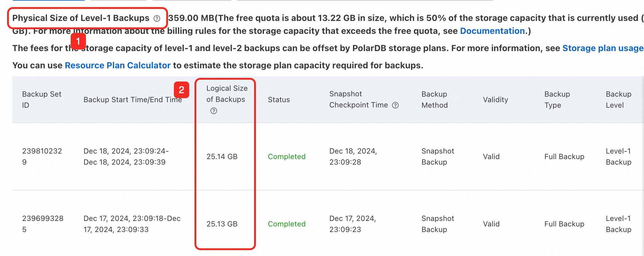Viewport: 644px width, 256px height.
Task: Click help icon under Logical Size of Backups
Action: pos(214,111)
